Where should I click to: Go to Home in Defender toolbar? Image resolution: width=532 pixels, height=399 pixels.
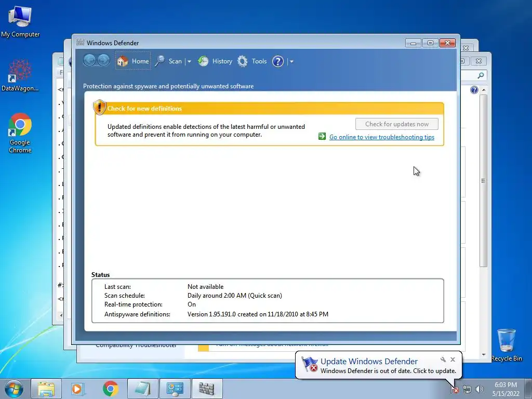point(132,61)
